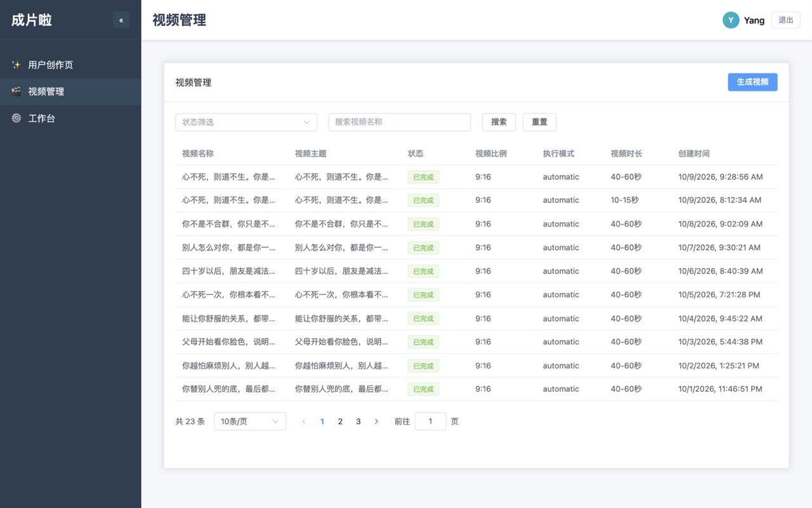
Task: Click the Yang user avatar
Action: tap(731, 20)
